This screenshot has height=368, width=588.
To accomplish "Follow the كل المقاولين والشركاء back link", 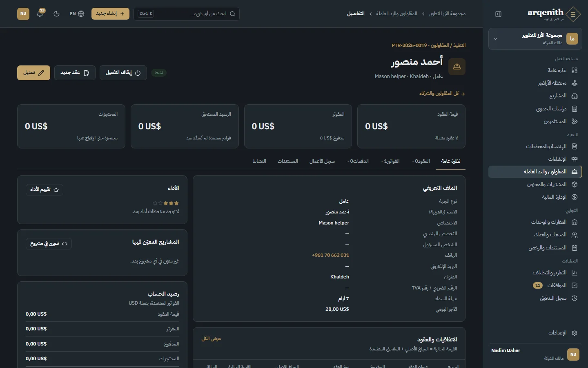I will [442, 94].
